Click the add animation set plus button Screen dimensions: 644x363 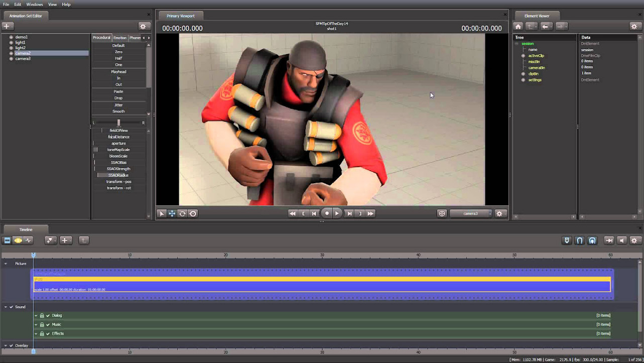pyautogui.click(x=8, y=26)
